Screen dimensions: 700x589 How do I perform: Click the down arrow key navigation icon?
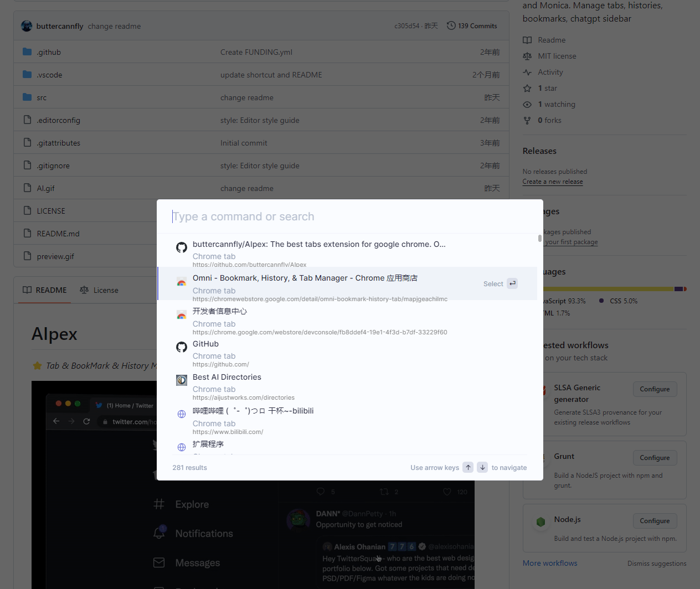pos(483,467)
